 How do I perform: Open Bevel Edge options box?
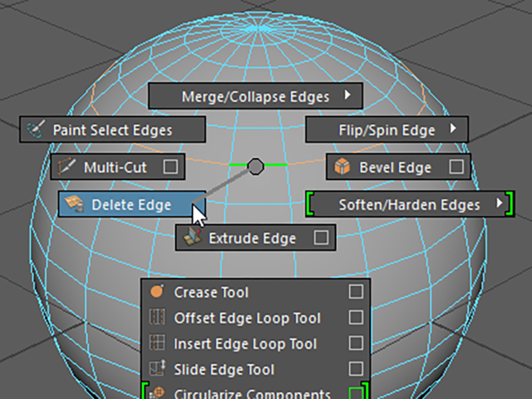[456, 166]
